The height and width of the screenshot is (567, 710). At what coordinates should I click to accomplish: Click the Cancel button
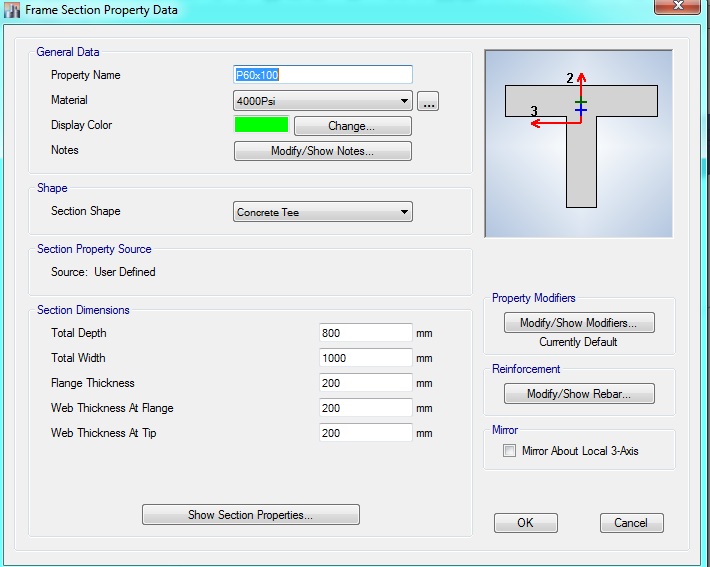(632, 523)
